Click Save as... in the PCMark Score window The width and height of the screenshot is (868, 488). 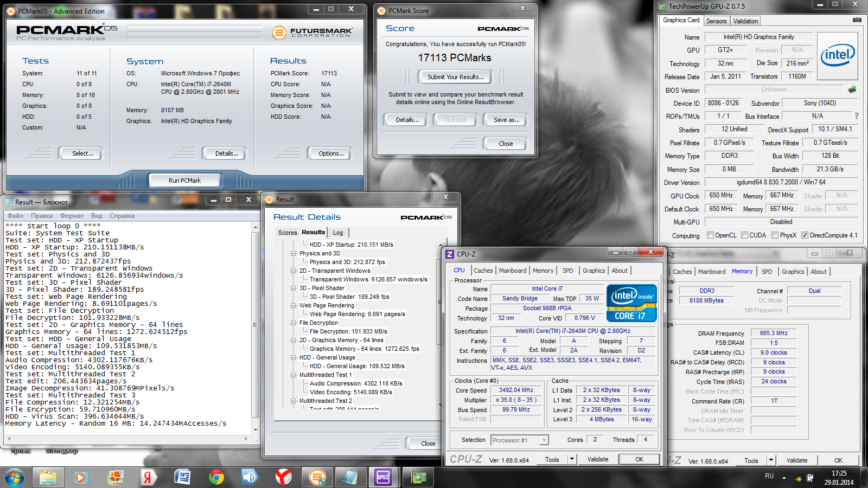click(x=506, y=120)
